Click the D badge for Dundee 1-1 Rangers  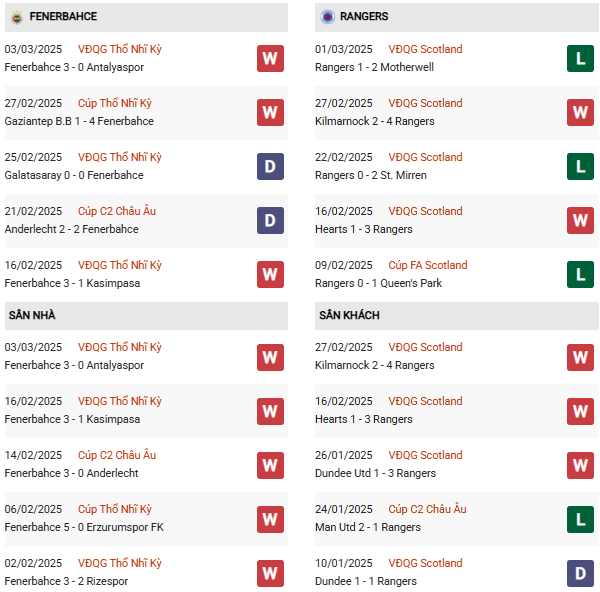580,572
